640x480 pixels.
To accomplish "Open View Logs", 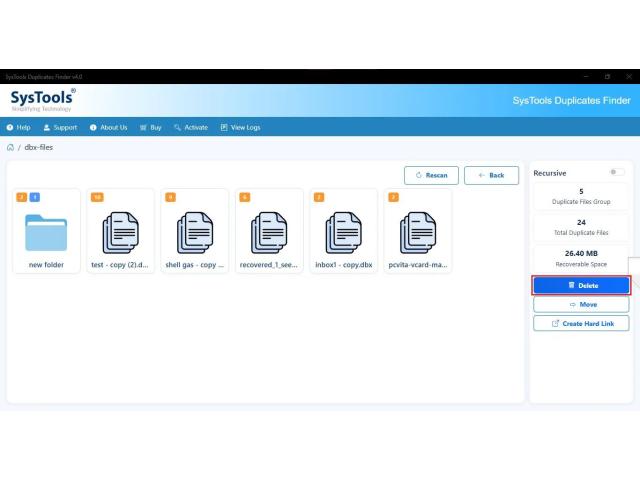I will tap(240, 127).
